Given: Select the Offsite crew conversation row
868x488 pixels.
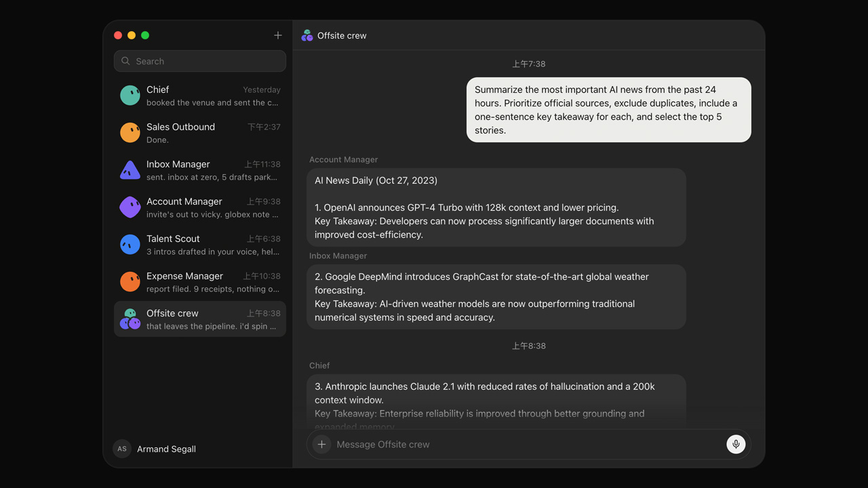Looking at the screenshot, I should point(200,319).
